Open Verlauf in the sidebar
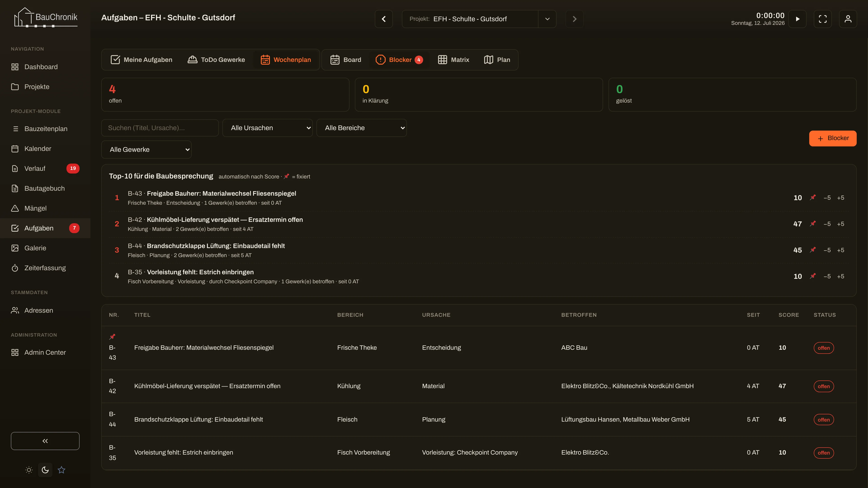The image size is (868, 488). (x=45, y=168)
